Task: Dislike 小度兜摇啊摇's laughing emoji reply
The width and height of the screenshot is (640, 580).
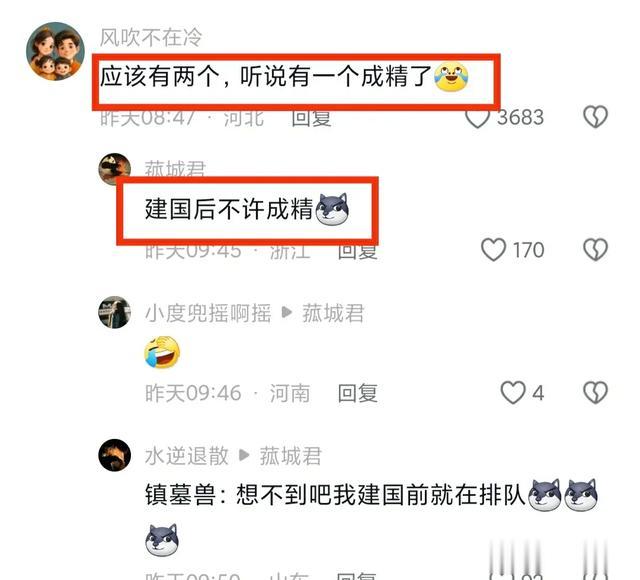Action: (596, 393)
